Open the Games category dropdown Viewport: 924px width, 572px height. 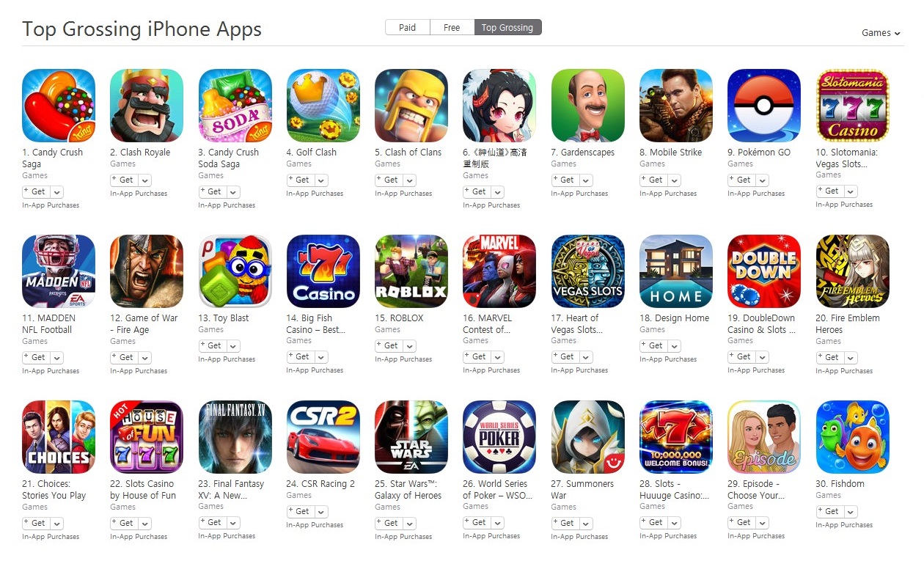pos(880,33)
